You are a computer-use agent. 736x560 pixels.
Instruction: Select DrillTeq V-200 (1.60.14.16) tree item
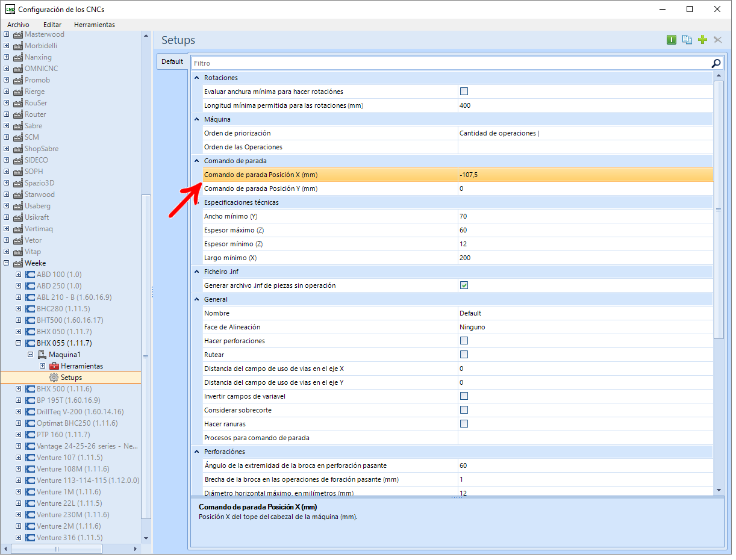80,412
